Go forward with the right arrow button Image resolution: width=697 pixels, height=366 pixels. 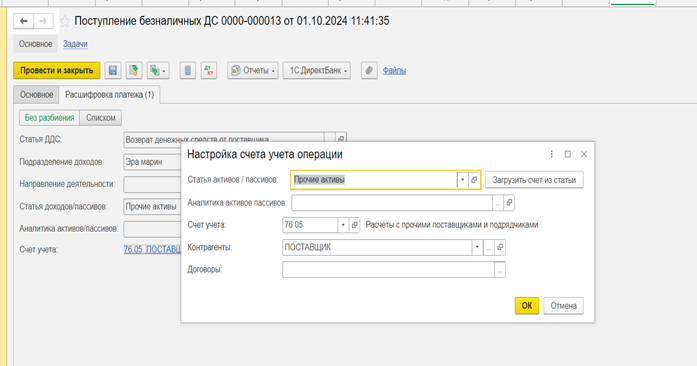(x=43, y=21)
